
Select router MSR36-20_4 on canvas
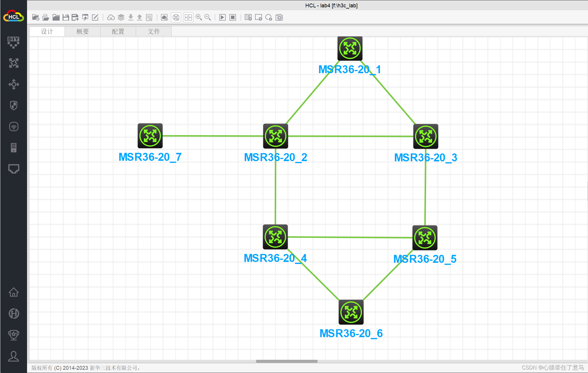[x=275, y=237]
